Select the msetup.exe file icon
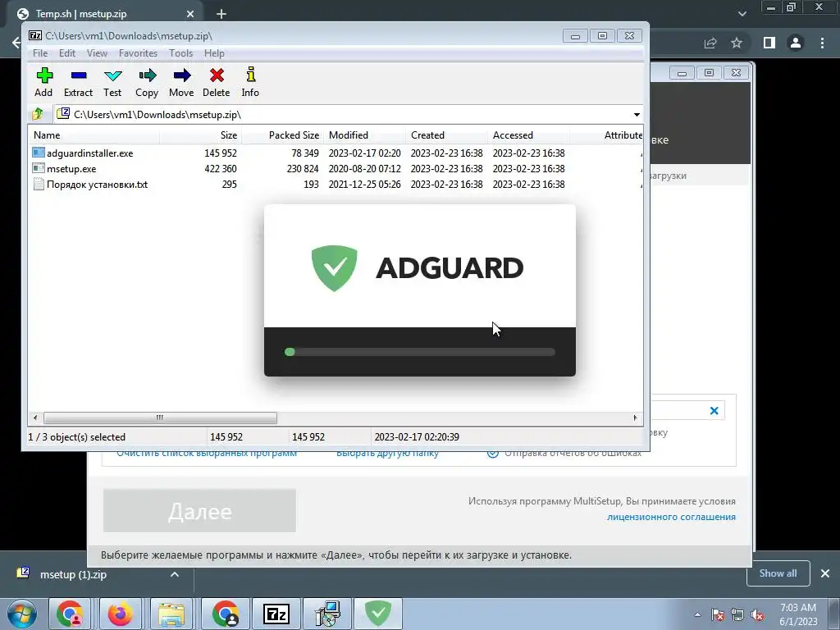Viewport: 840px width, 630px height. click(x=38, y=168)
